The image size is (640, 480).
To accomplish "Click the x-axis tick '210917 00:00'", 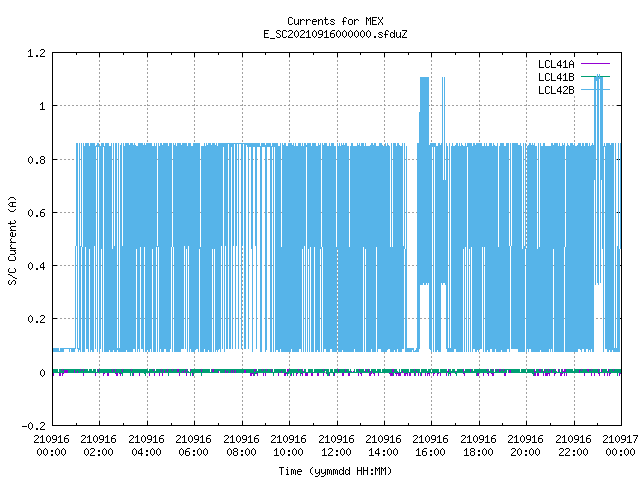I will 620,446.
